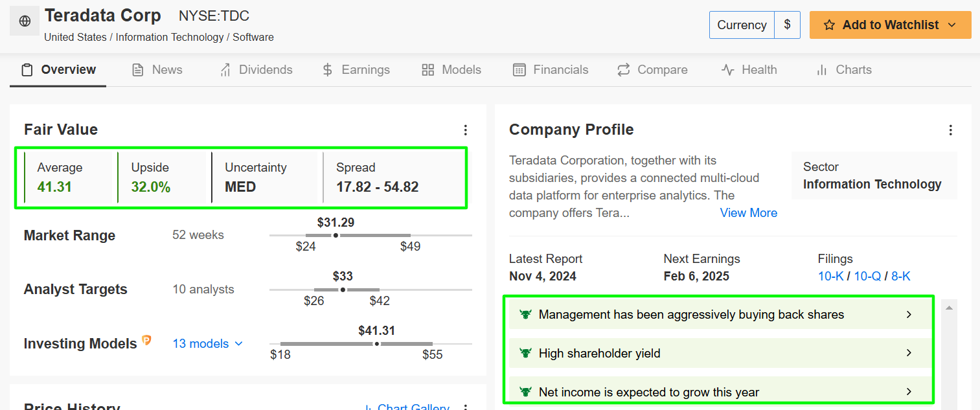Click the Sector Information Technology box
The height and width of the screenshot is (410, 980).
pos(874,176)
